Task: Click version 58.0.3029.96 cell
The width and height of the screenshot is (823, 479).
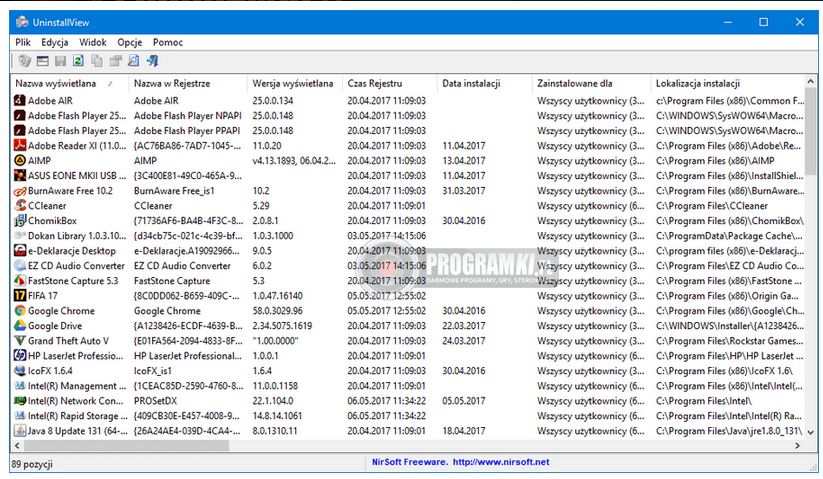Action: click(278, 311)
